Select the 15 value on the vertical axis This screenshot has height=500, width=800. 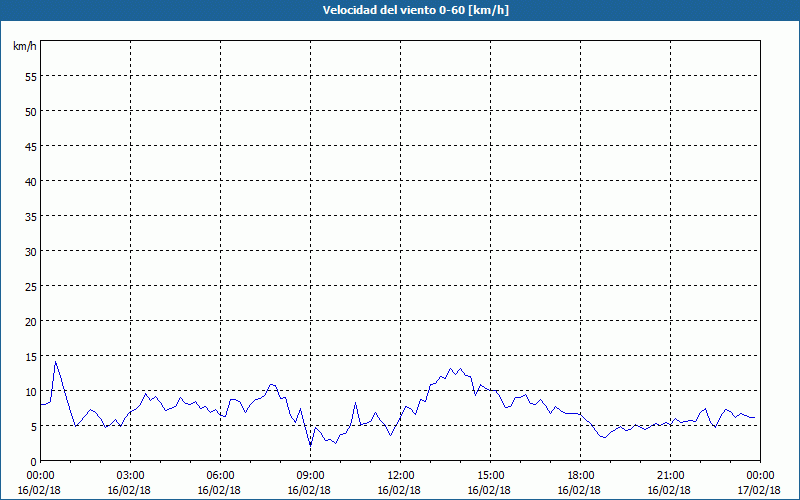31,356
